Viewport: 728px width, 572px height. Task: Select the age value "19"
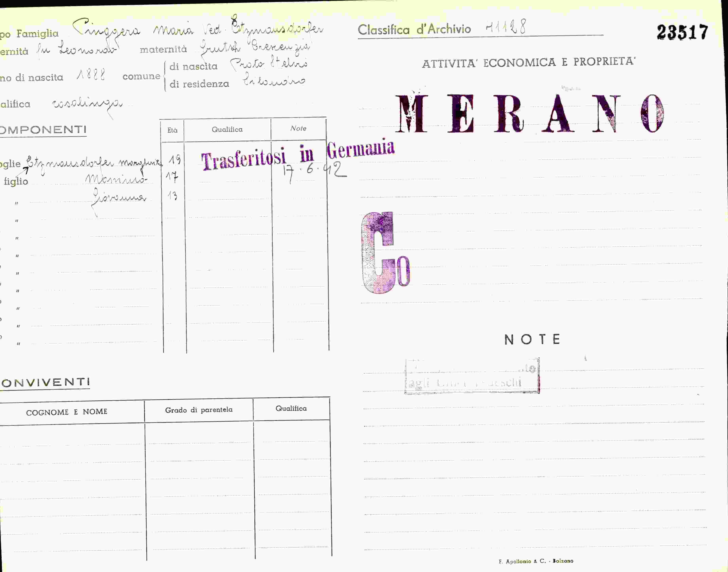point(175,159)
